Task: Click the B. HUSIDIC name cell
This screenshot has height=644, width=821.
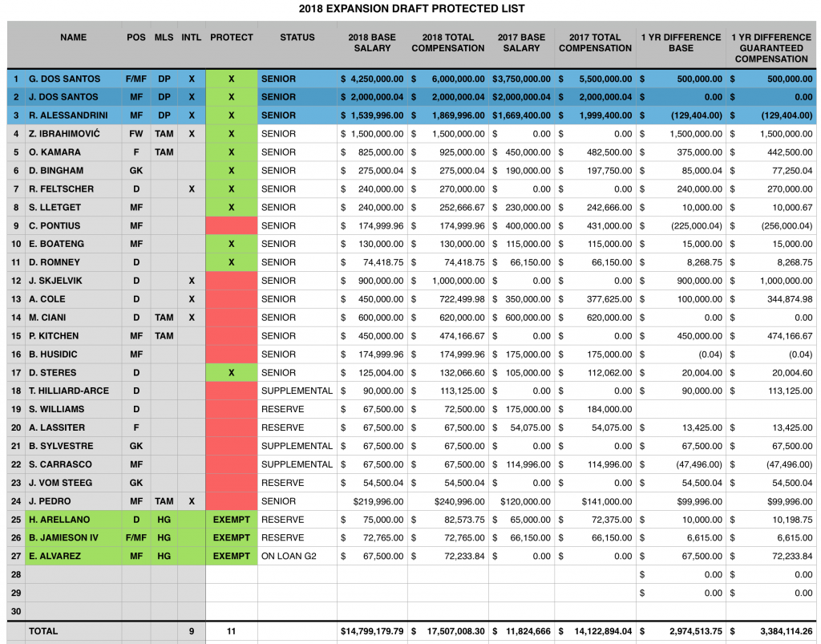Action: 73,354
